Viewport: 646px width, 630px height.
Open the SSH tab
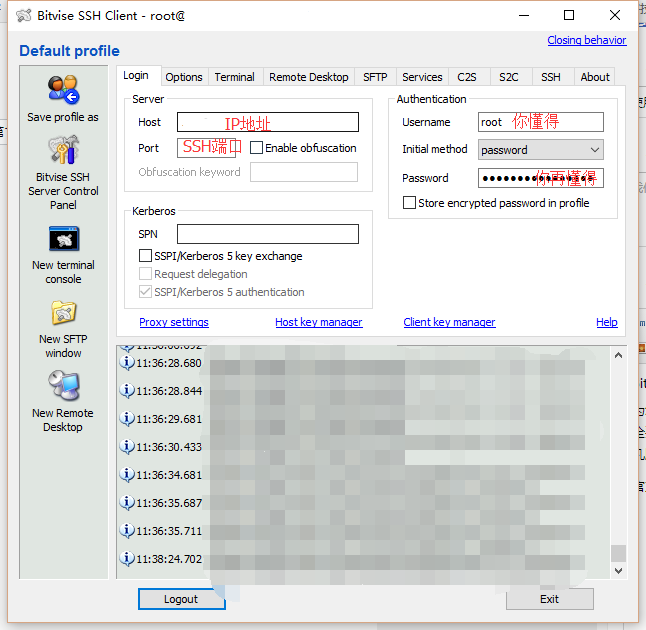(551, 77)
